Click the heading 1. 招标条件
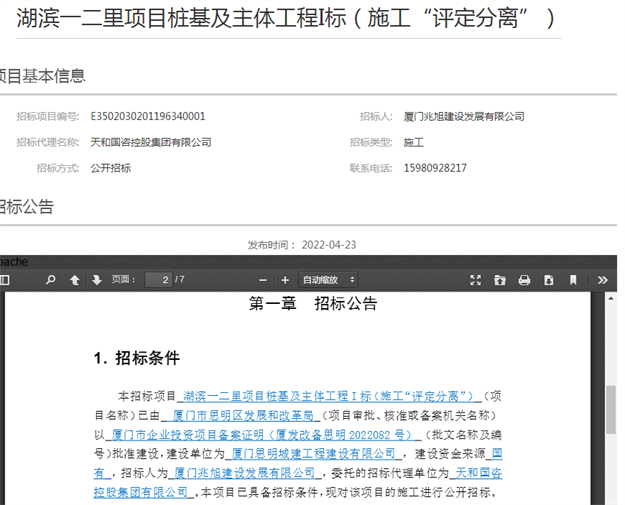This screenshot has height=505, width=625. tap(137, 358)
